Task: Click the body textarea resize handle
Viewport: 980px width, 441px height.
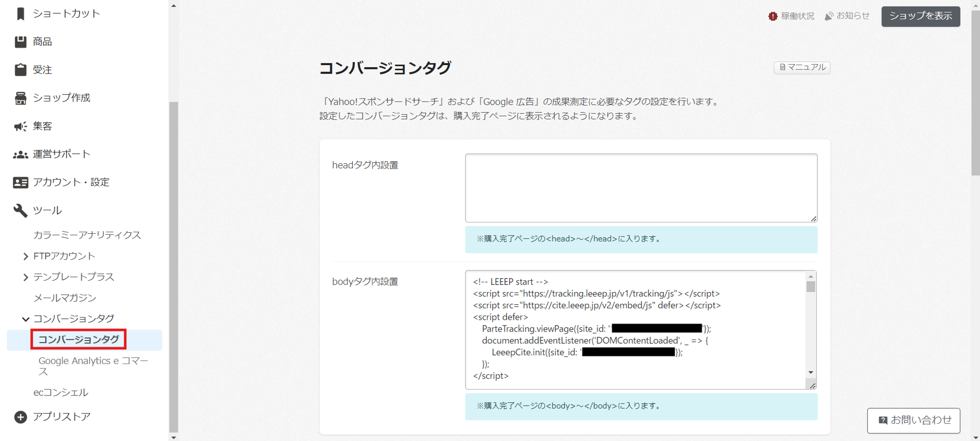Action: (x=812, y=385)
